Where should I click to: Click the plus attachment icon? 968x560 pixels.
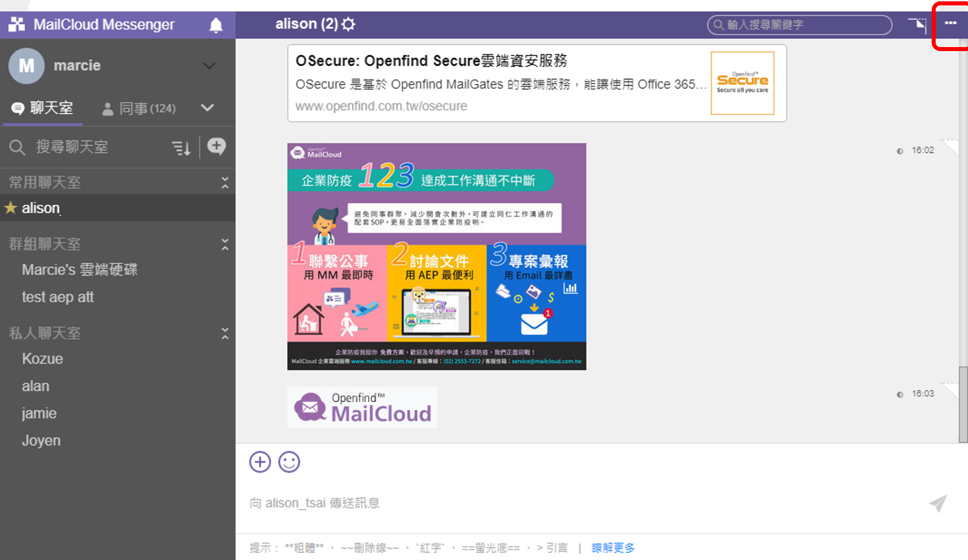(260, 462)
